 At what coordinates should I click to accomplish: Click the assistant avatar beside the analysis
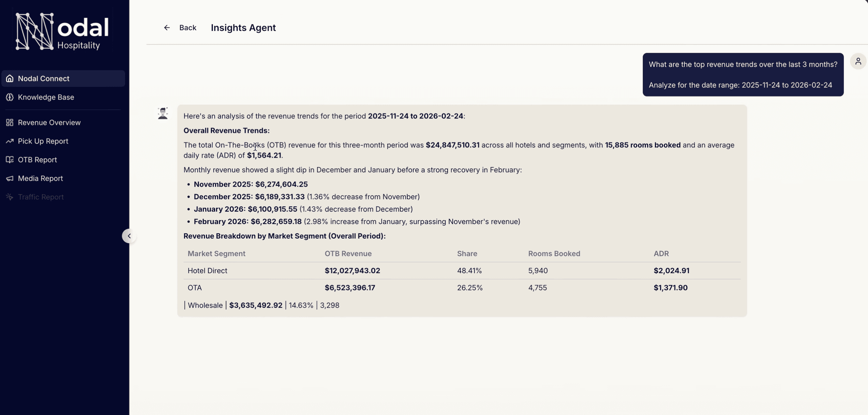click(163, 113)
